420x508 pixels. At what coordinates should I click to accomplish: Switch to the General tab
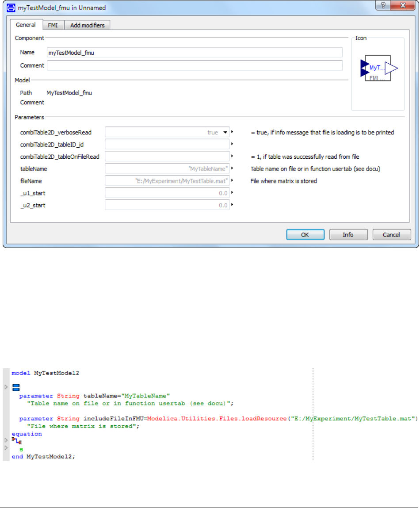[26, 25]
